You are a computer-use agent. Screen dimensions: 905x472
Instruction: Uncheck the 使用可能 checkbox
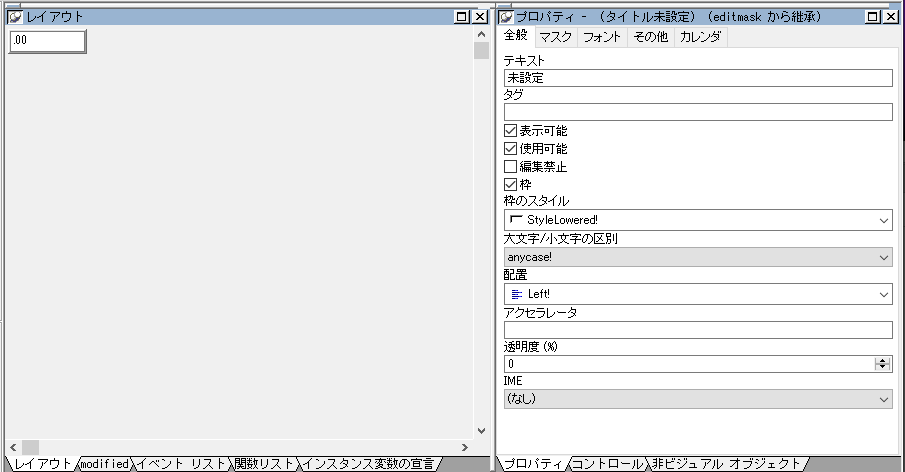tap(511, 149)
